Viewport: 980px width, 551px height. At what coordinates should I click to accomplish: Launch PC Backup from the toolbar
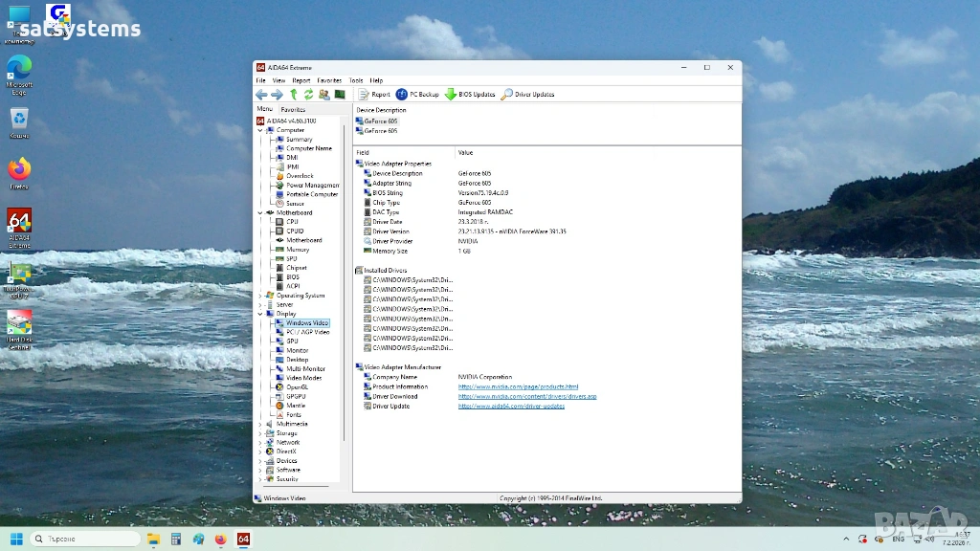(x=418, y=95)
